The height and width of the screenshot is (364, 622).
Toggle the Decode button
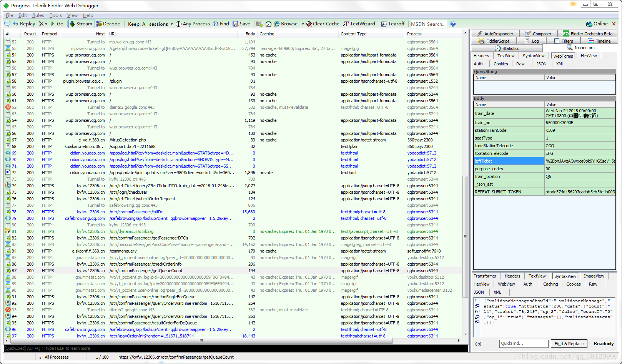pos(108,24)
